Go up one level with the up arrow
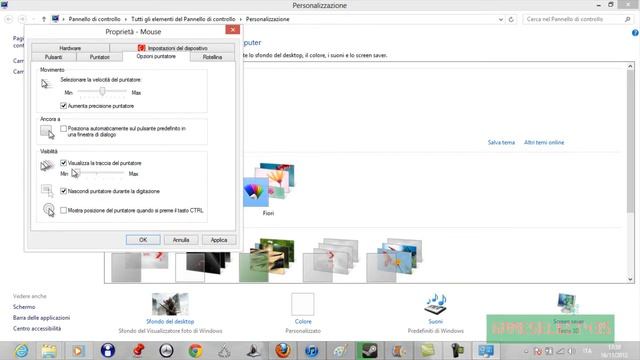The image size is (640, 360). (44, 19)
